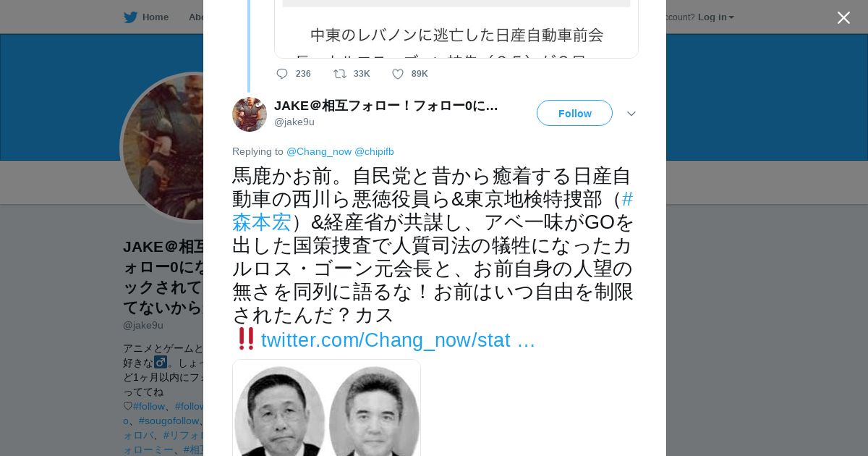Open the #森本宏 hashtag link

[262, 221]
